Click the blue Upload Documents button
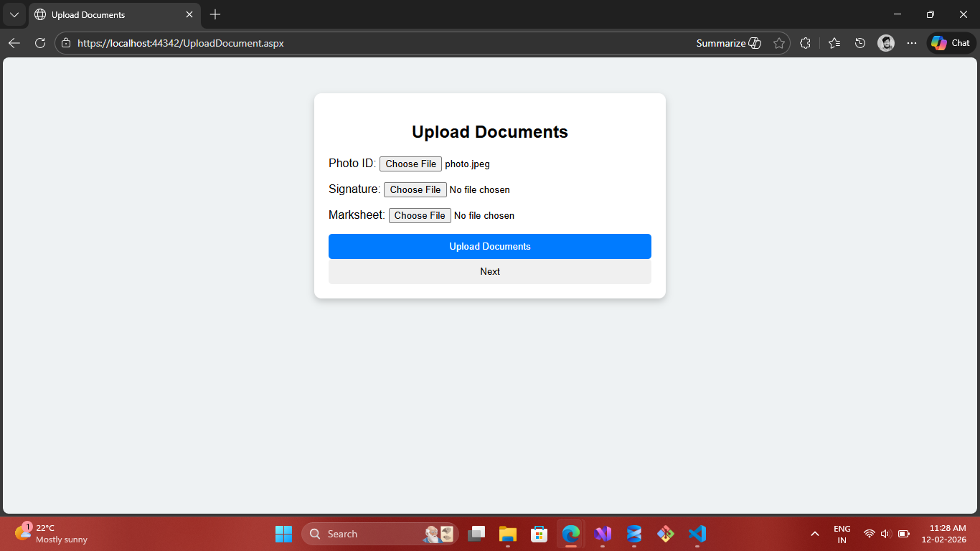Image resolution: width=980 pixels, height=551 pixels. coord(490,246)
